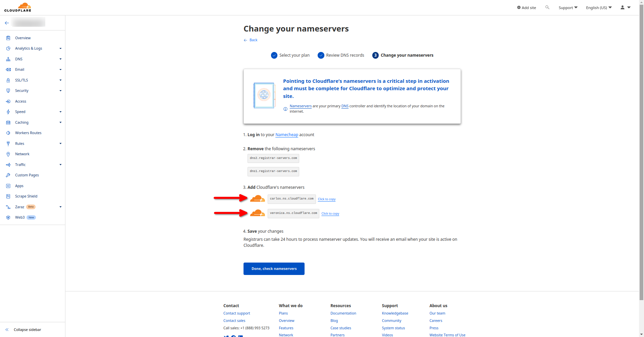Click the search magnifier icon
This screenshot has height=337, width=644.
point(547,7)
